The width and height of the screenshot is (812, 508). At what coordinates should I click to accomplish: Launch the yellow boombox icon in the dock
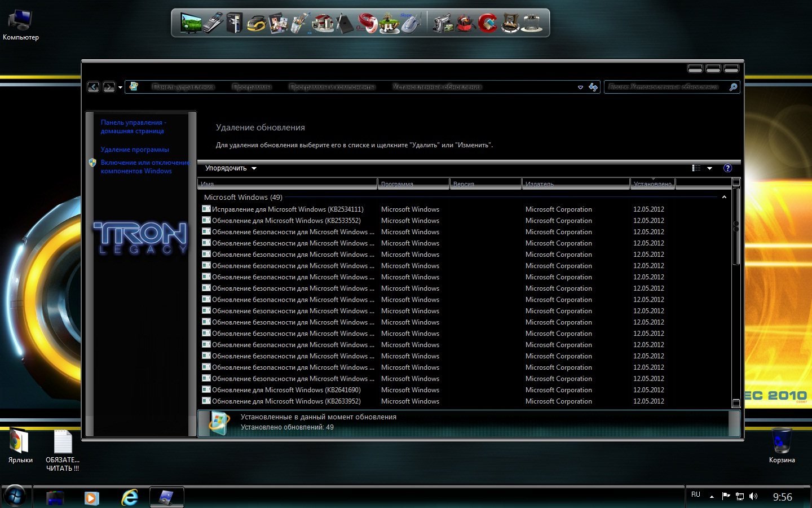tap(256, 24)
